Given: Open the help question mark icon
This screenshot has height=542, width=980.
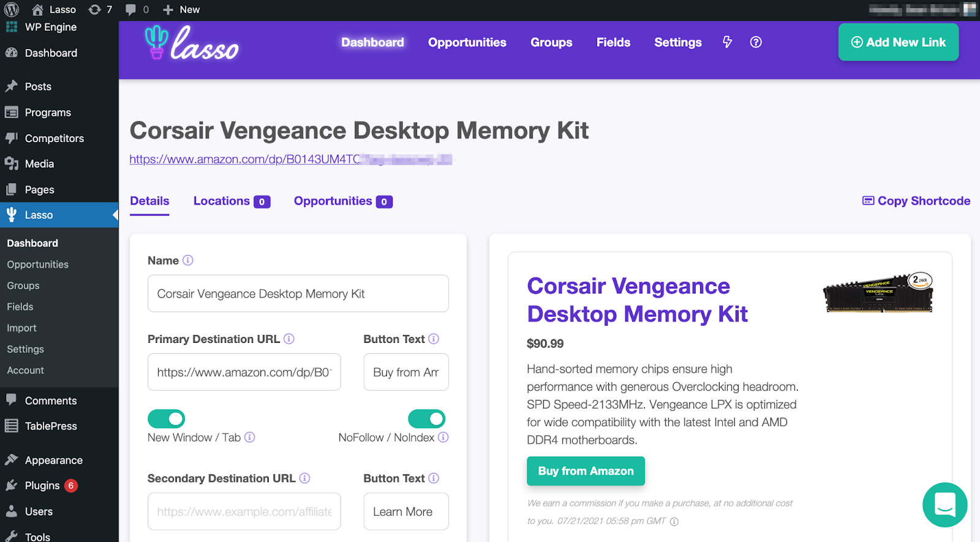Looking at the screenshot, I should point(756,42).
